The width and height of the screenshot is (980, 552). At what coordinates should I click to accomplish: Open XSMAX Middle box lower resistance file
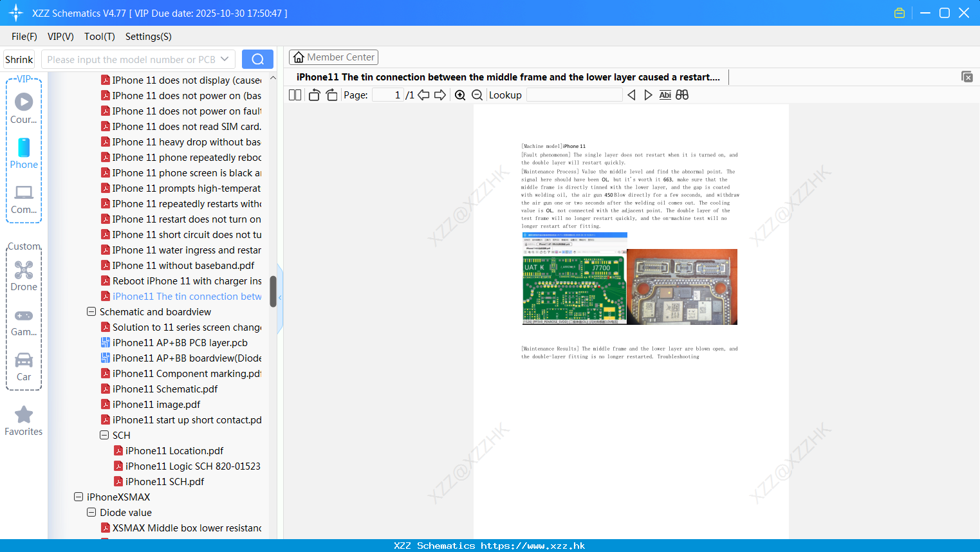[x=181, y=528]
